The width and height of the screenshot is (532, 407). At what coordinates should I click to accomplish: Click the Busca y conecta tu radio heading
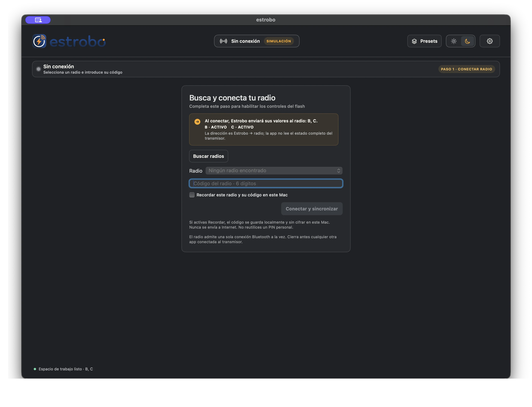[232, 98]
